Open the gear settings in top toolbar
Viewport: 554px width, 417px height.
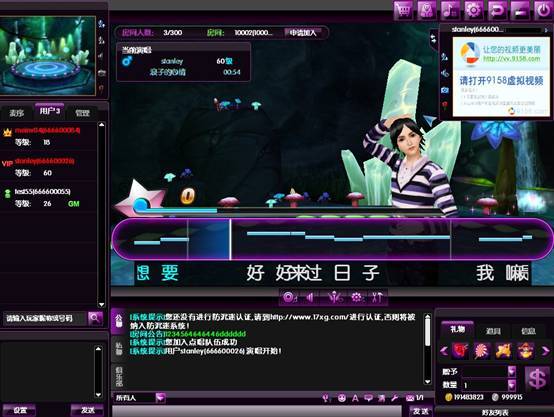(x=473, y=10)
